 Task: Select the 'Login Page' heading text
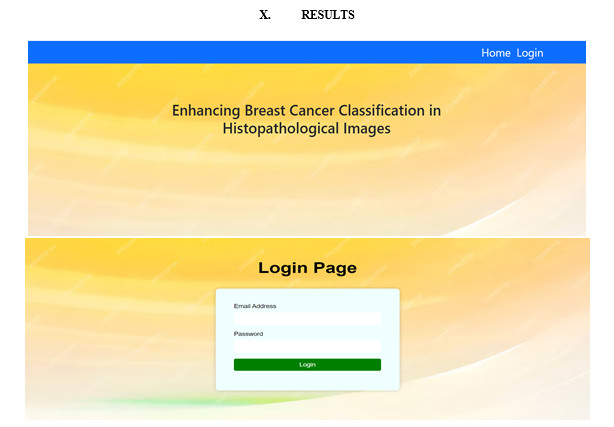(x=307, y=268)
